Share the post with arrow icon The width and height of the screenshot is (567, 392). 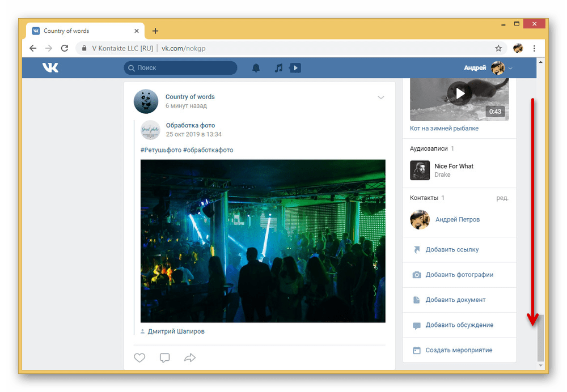[190, 357]
